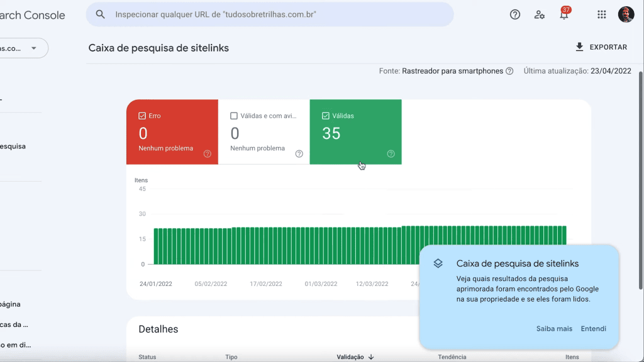The image size is (644, 362).
Task: Click the search magnifier icon in the inspect bar
Action: coord(101,14)
